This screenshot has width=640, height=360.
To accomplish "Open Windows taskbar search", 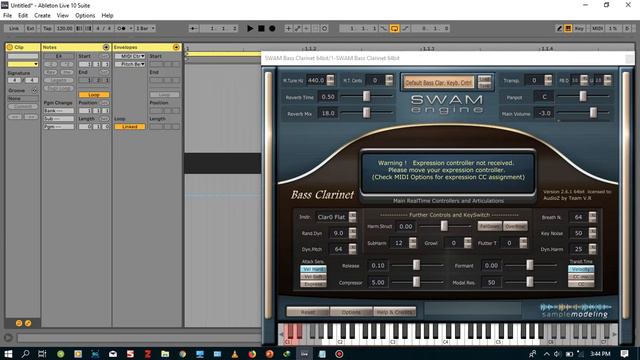I will [x=25, y=354].
